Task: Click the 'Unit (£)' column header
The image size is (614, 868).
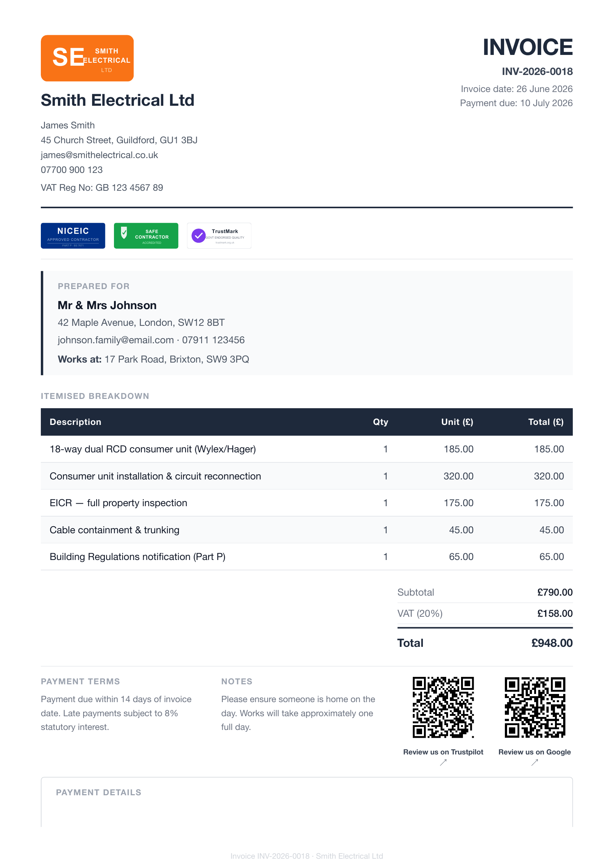Action: click(457, 422)
